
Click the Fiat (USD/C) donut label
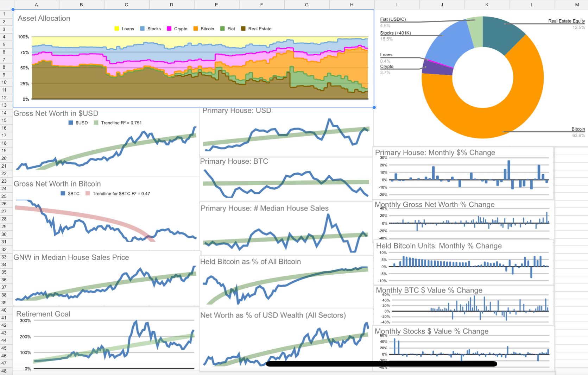393,19
